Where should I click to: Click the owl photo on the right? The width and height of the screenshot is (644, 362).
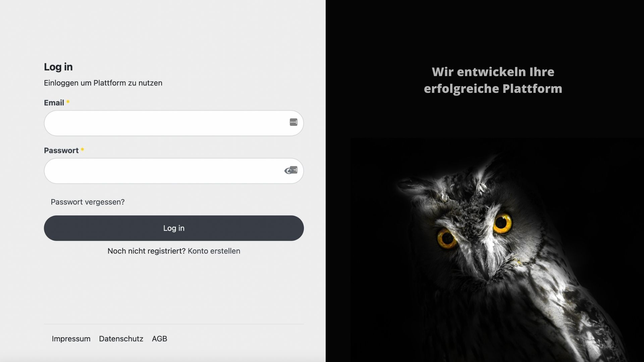[497, 250]
